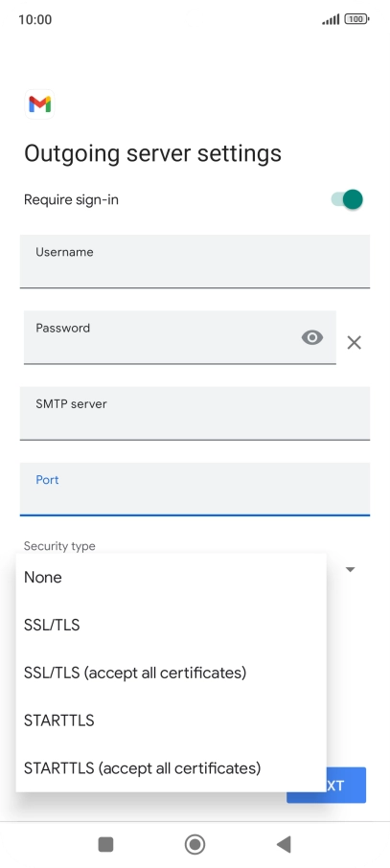390x868 pixels.
Task: Select the STARTTLS option
Action: pos(172,720)
